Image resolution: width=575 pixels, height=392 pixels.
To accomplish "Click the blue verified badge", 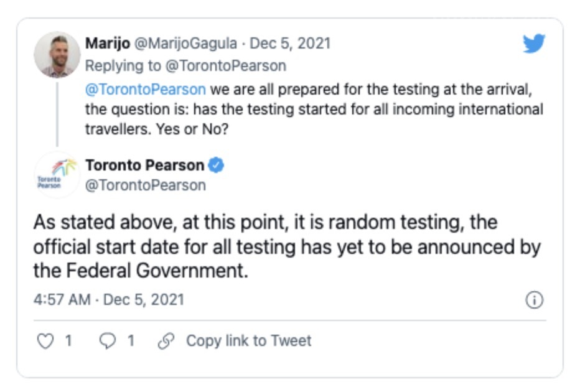I will click(x=216, y=165).
